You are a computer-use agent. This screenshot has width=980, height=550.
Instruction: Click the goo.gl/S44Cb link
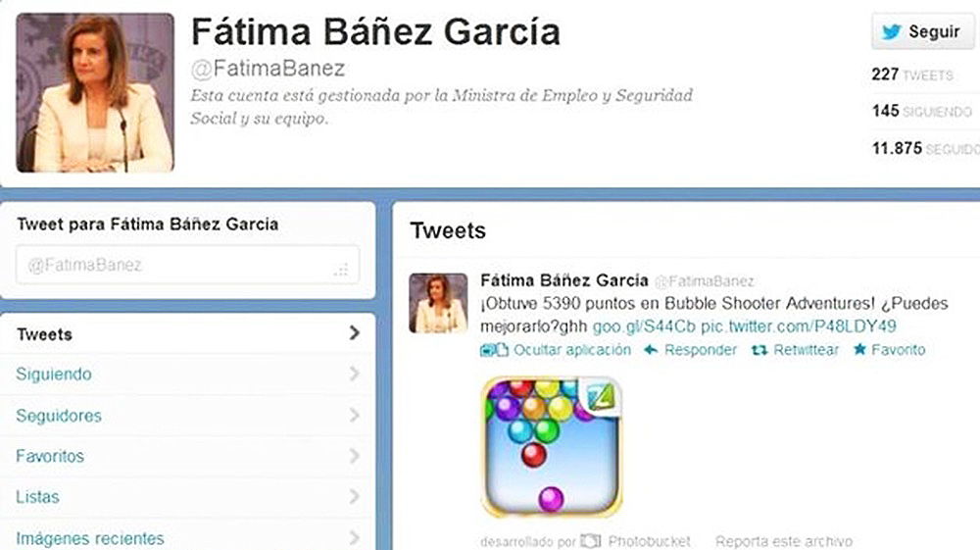644,326
